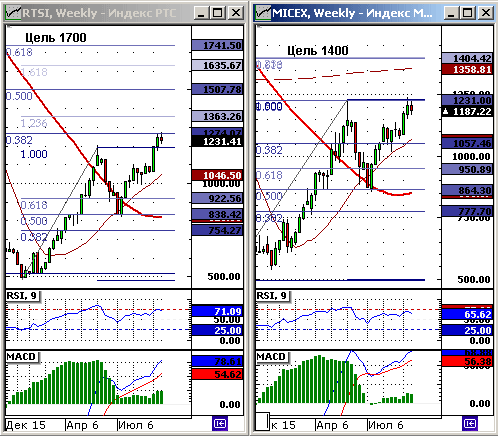
Task: Click the RSI, 9 label in MICEX window
Action: click(x=272, y=296)
